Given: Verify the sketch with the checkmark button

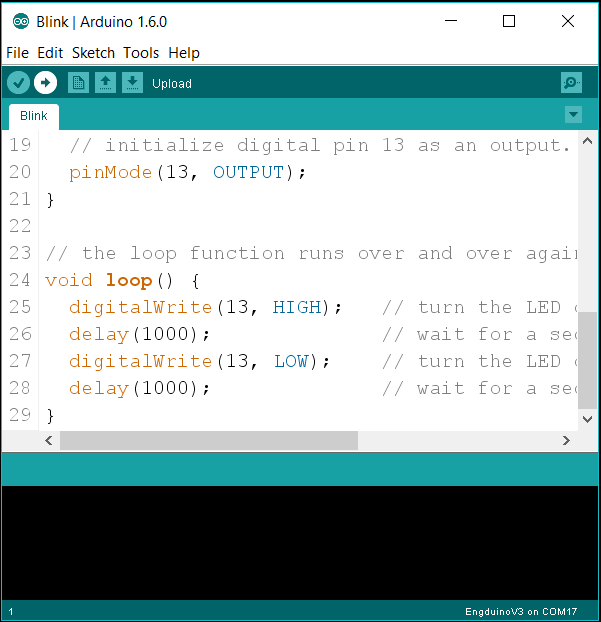Looking at the screenshot, I should point(18,83).
